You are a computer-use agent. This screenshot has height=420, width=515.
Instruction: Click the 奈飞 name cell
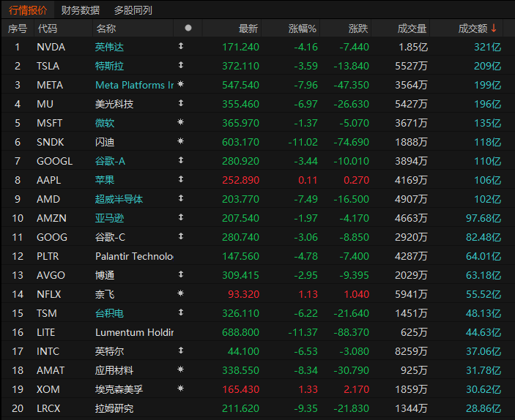105,294
